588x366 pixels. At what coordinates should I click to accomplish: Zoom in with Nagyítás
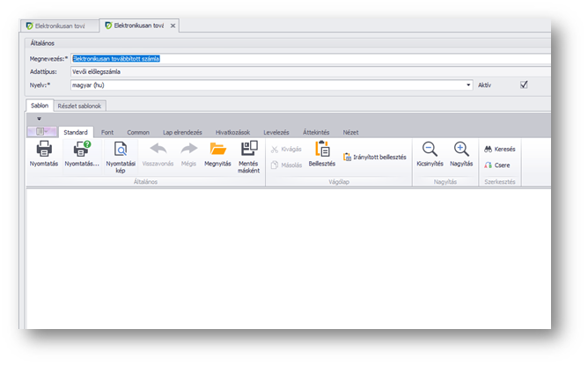coord(461,150)
